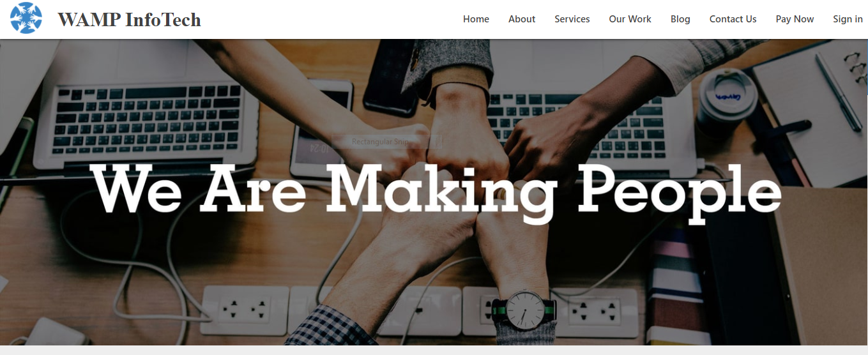Open the Contact Us page
The width and height of the screenshot is (868, 355).
point(733,19)
